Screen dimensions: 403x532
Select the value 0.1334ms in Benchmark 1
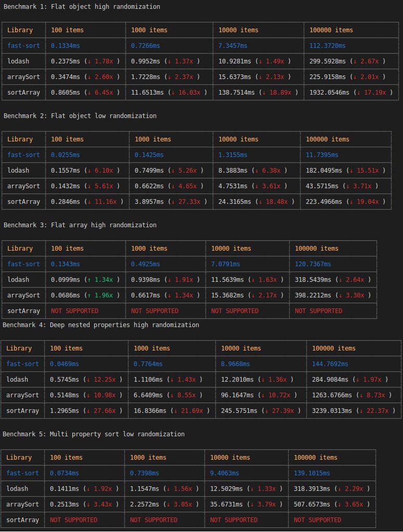[66, 45]
